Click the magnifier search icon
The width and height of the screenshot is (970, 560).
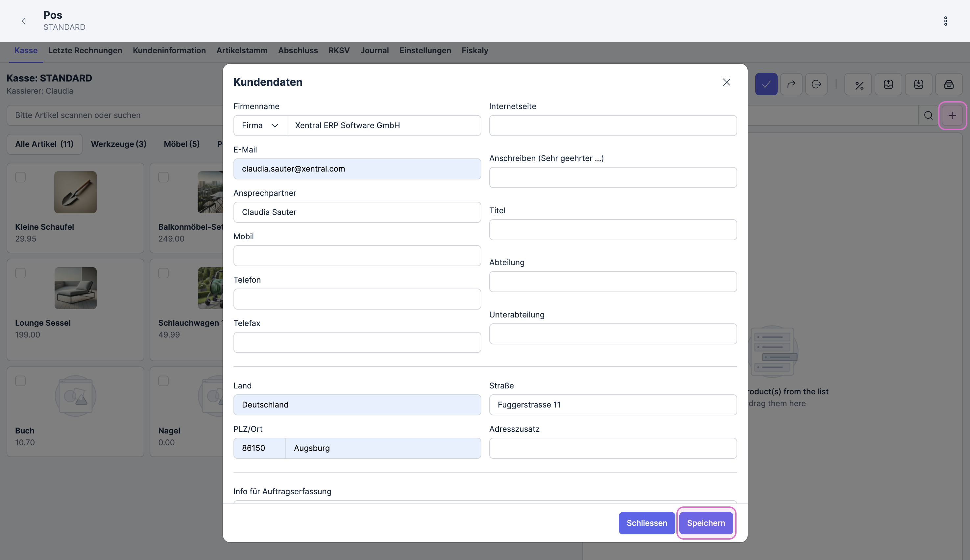pyautogui.click(x=928, y=115)
